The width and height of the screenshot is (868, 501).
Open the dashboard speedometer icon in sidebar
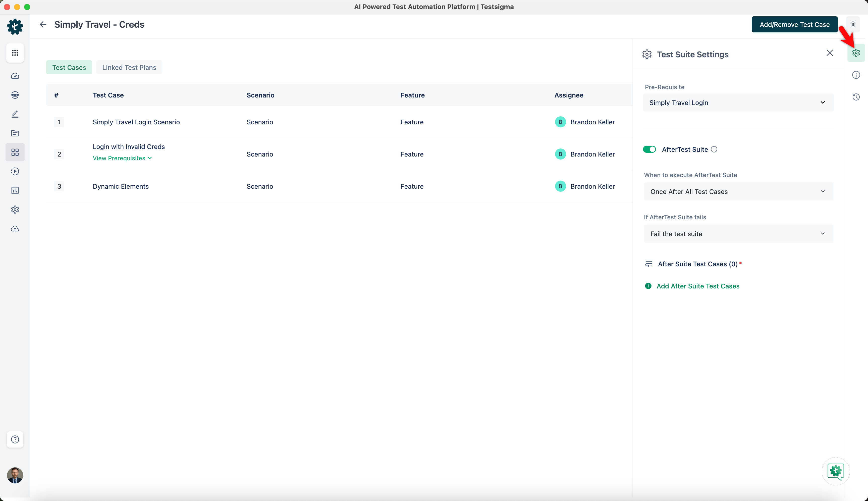click(x=15, y=76)
